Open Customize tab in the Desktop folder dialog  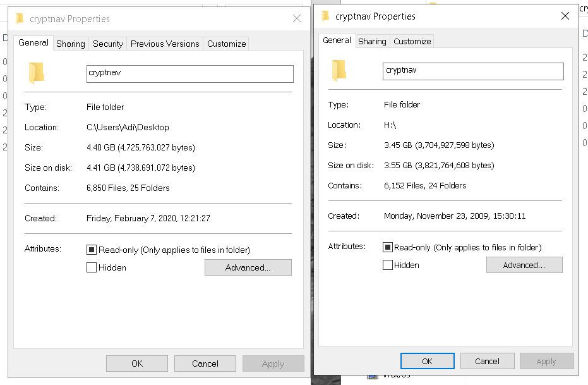[226, 44]
